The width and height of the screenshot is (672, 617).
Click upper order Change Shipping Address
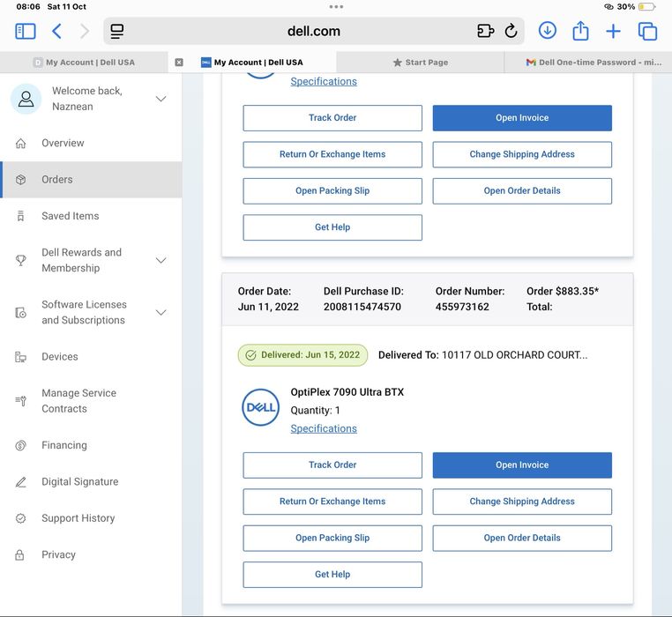522,154
